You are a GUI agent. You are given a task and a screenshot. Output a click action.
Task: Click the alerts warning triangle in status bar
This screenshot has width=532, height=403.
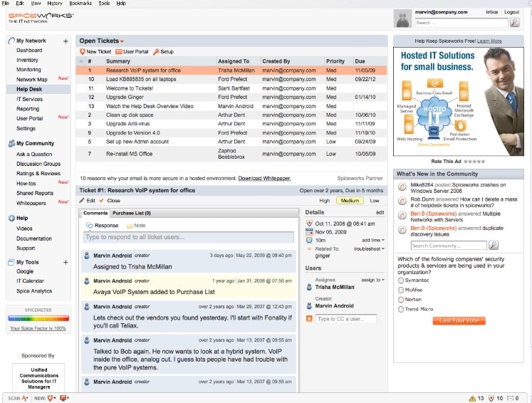coord(472,398)
